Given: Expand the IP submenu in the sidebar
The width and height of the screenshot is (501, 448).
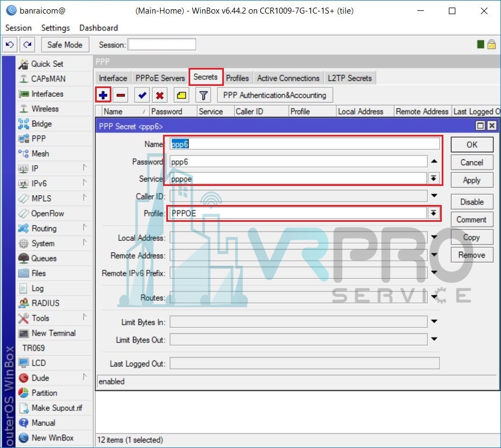Looking at the screenshot, I should pos(85,167).
